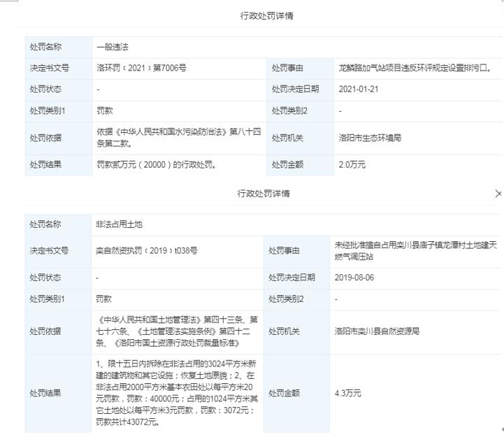Click the 处罚金额 label beside 2.0万元

pyautogui.click(x=287, y=164)
